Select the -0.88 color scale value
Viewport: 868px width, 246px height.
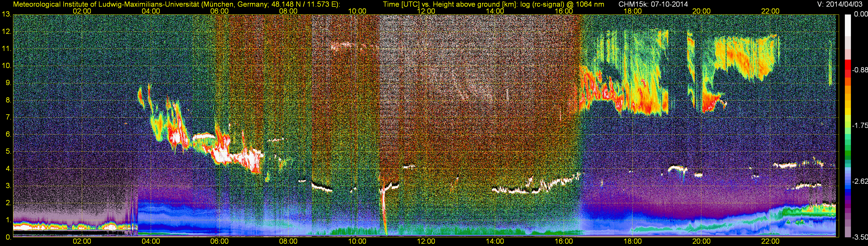pyautogui.click(x=860, y=70)
